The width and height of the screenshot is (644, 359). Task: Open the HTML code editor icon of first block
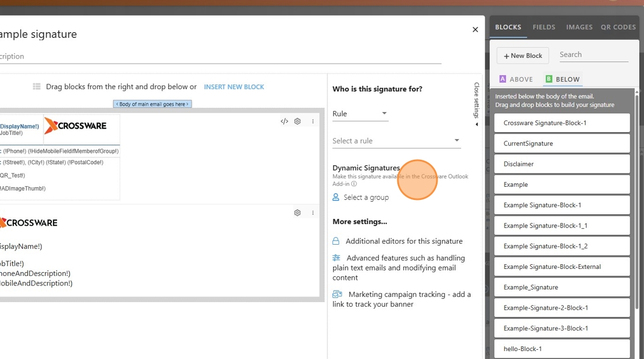284,121
